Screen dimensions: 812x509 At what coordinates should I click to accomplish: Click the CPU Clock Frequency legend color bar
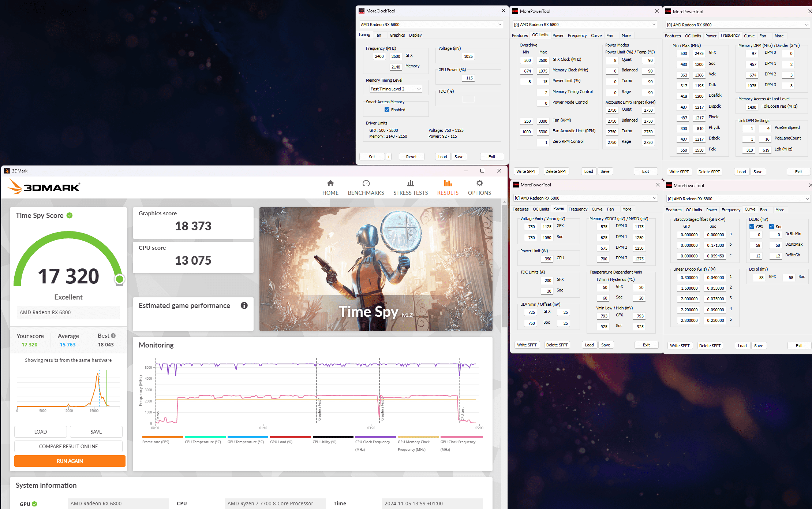pyautogui.click(x=375, y=437)
